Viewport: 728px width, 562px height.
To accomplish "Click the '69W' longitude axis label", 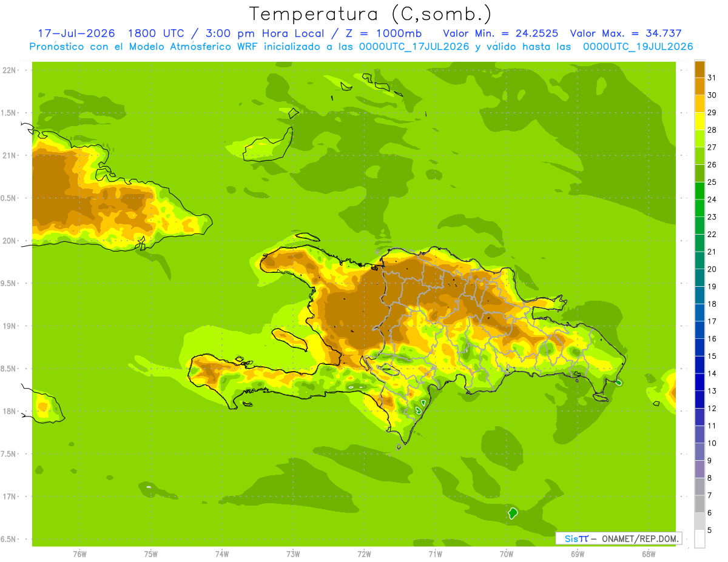I will point(578,554).
